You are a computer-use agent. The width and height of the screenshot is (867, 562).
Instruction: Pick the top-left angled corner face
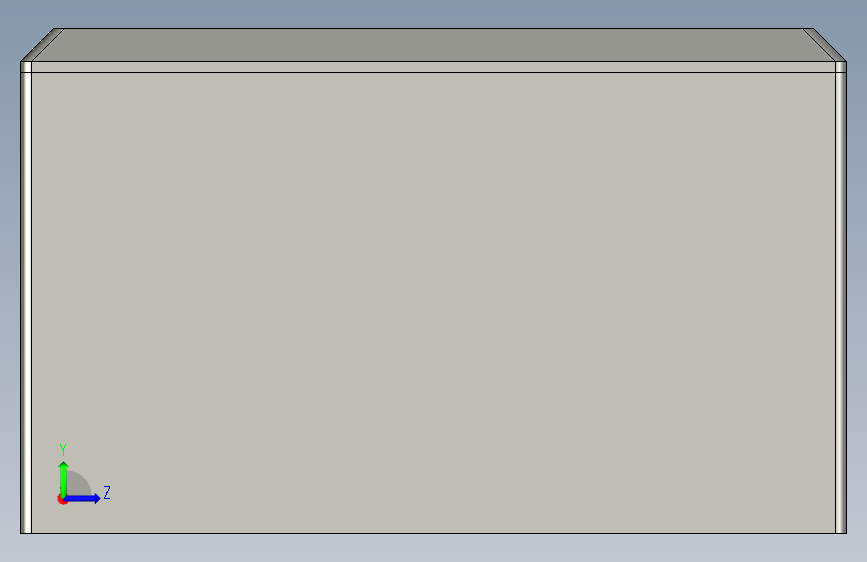(43, 45)
